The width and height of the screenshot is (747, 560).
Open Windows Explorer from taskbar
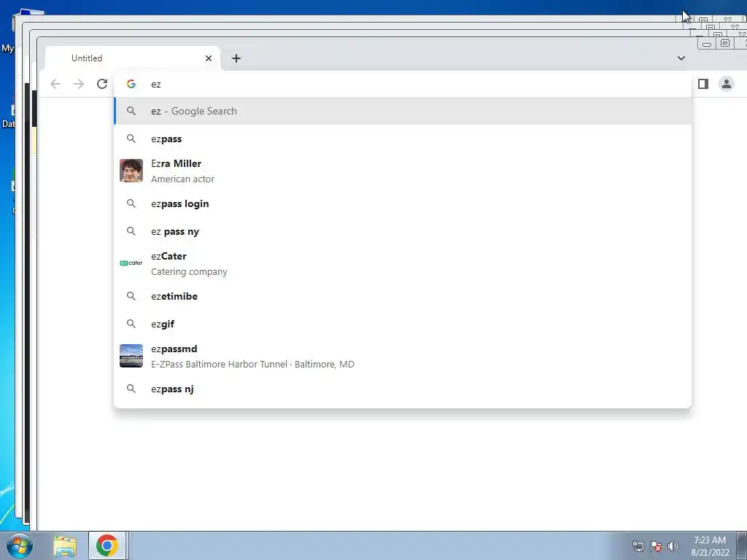point(65,545)
